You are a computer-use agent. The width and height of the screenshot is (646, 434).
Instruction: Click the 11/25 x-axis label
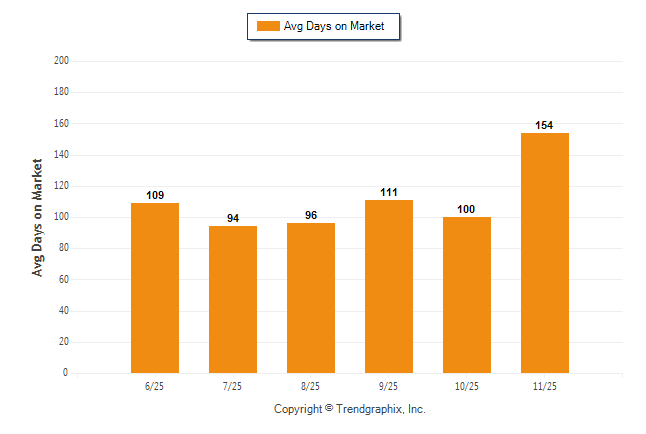pos(545,385)
